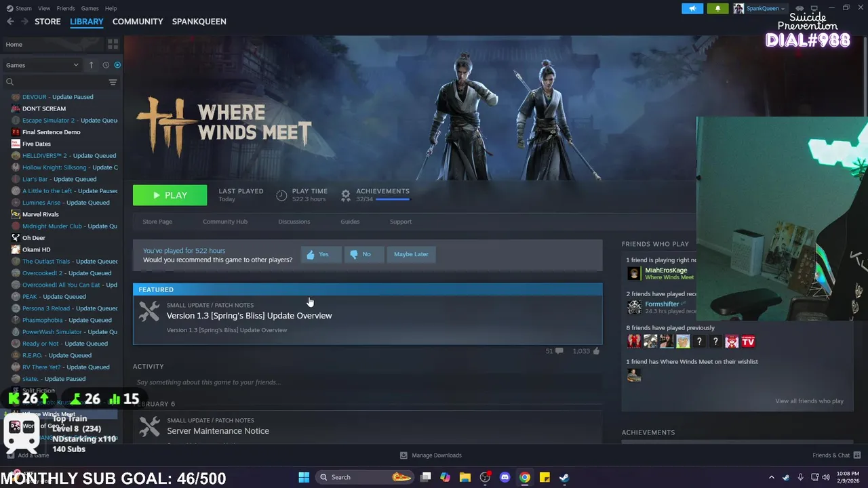Image resolution: width=868 pixels, height=488 pixels.
Task: Click the Windows taskbar Search box
Action: (x=365, y=477)
